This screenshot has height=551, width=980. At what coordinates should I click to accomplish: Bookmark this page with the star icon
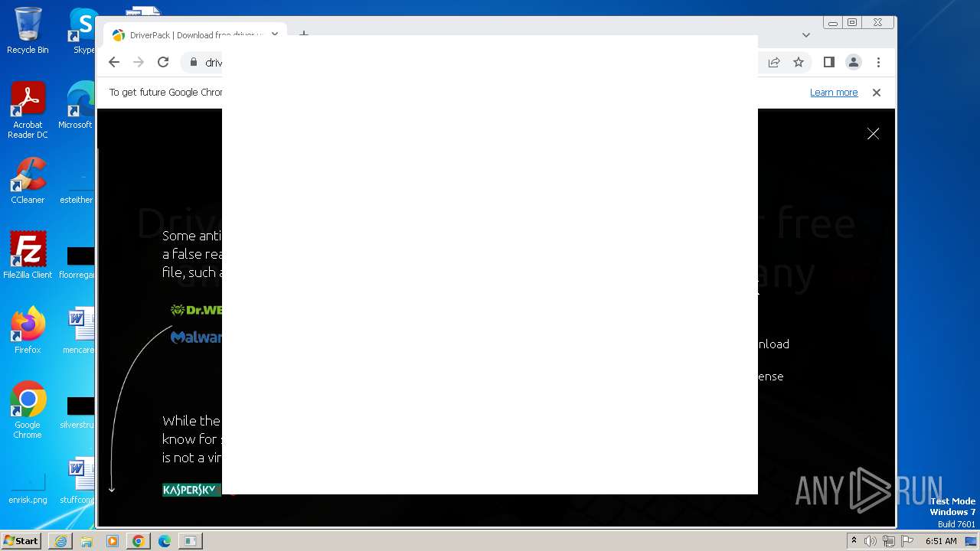[x=799, y=63]
